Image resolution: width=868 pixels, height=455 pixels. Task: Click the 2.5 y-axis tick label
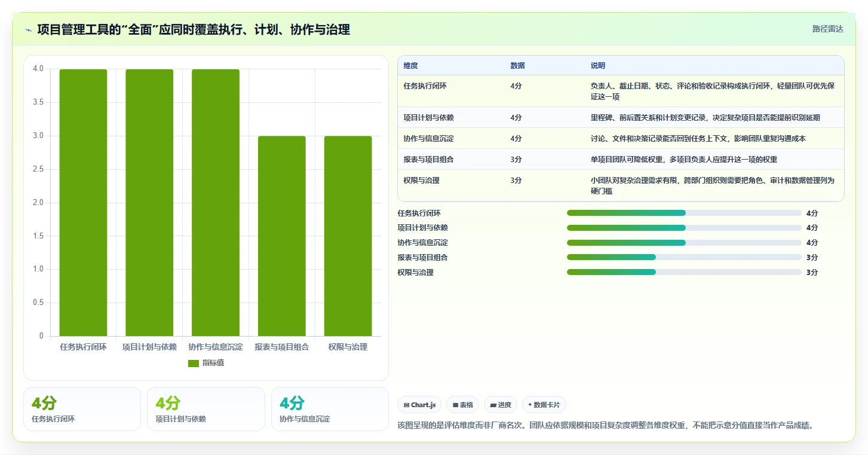(x=38, y=169)
